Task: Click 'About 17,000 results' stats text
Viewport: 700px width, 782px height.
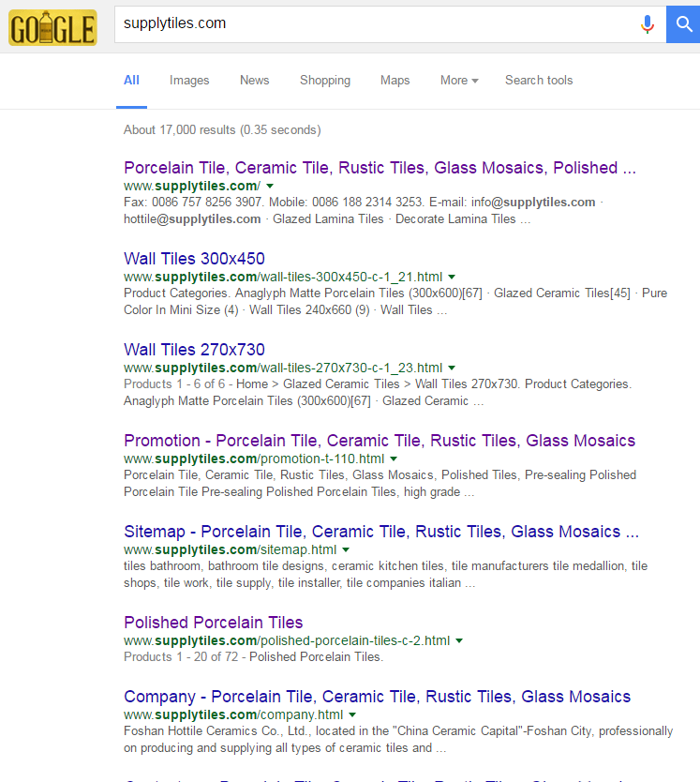Action: pos(222,130)
